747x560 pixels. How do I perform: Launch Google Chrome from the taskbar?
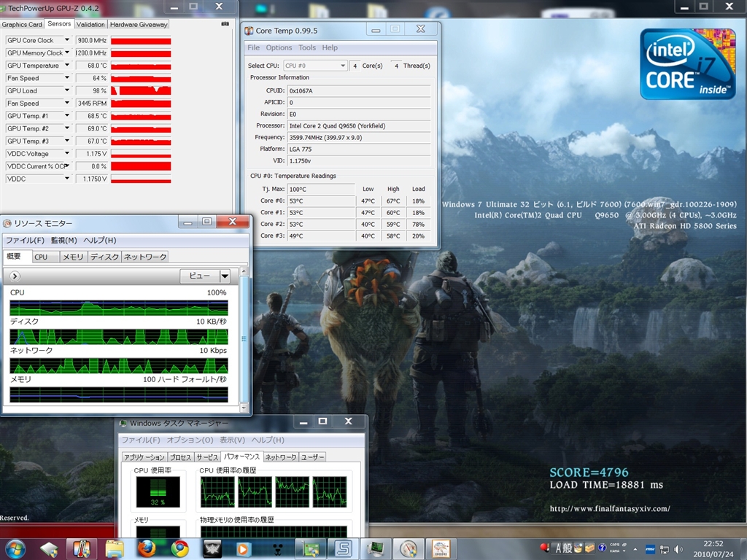(x=180, y=548)
